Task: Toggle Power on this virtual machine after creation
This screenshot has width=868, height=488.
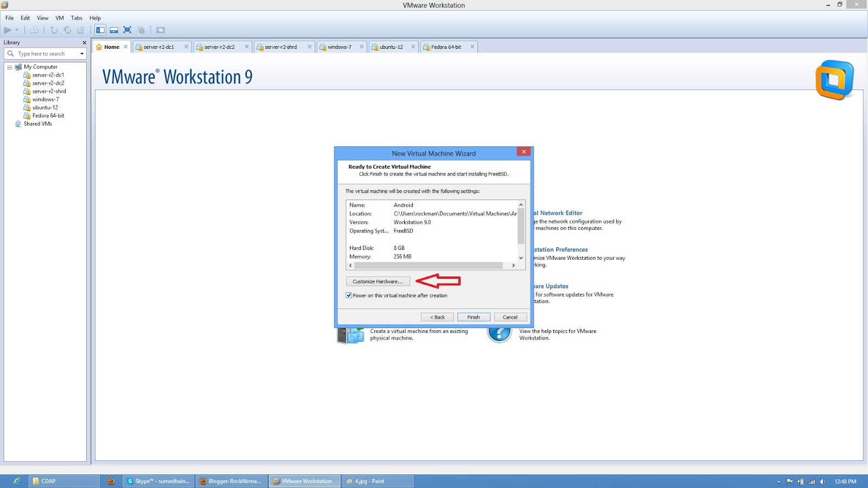Action: tap(349, 296)
